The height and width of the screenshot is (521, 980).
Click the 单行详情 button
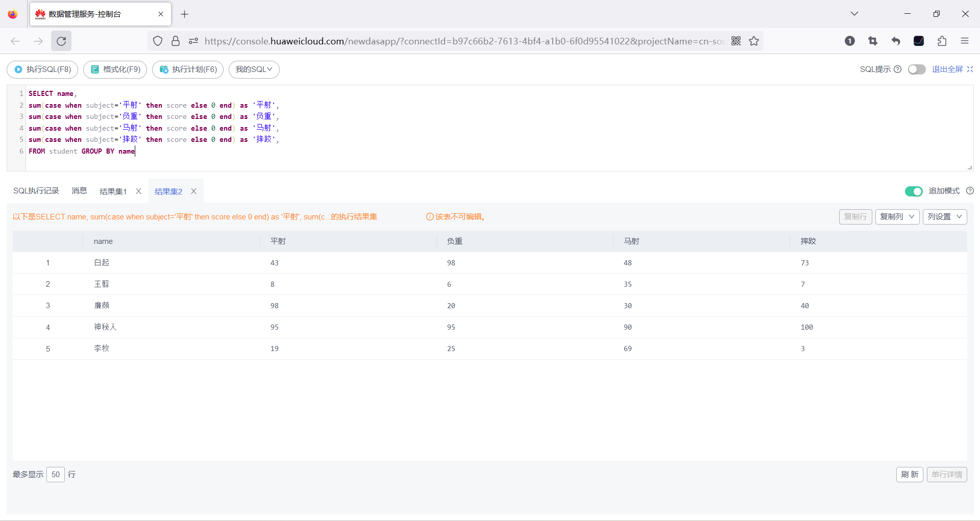[x=947, y=475]
